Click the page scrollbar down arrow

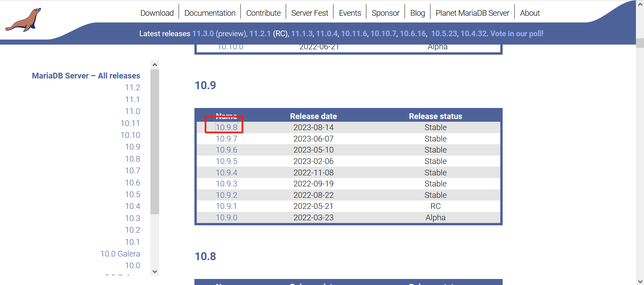(x=640, y=281)
